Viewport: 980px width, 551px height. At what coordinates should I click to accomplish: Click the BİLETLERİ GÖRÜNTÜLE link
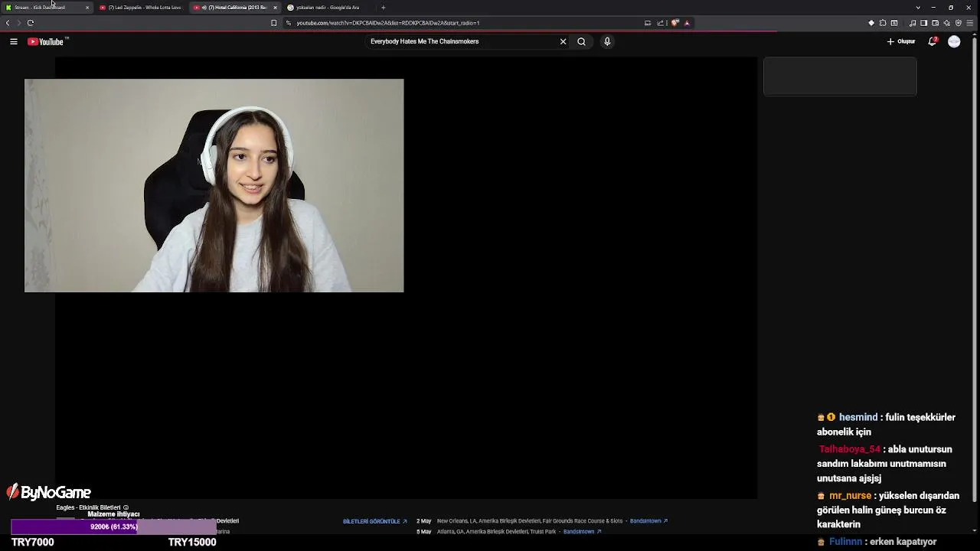375,521
